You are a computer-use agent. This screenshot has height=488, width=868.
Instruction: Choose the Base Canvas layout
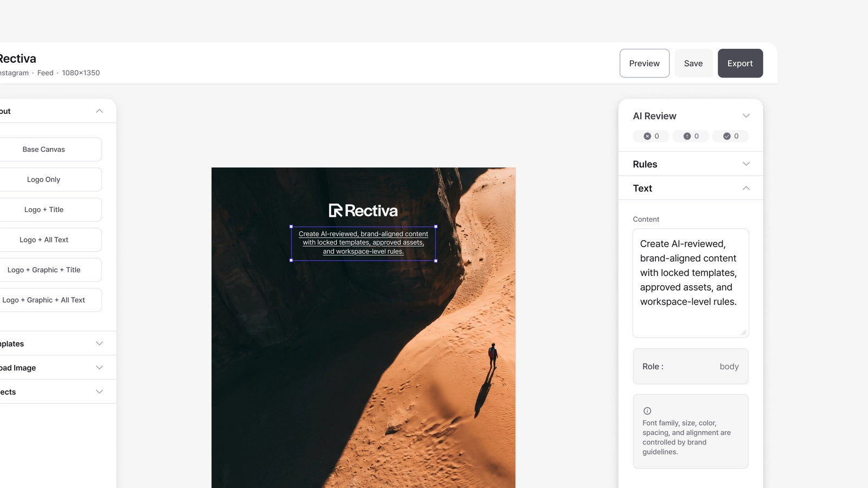click(44, 149)
